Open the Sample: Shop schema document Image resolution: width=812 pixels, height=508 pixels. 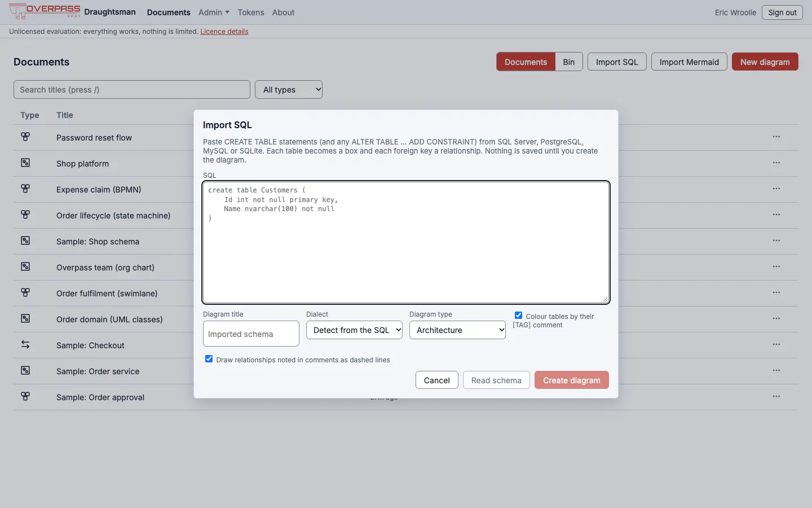tap(98, 242)
